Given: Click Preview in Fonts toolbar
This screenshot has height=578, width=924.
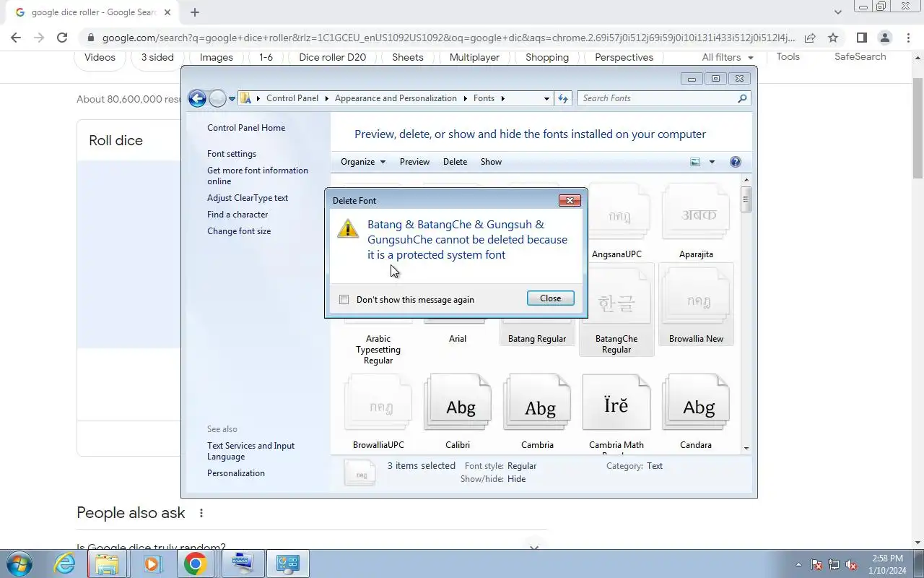Looking at the screenshot, I should click(414, 162).
